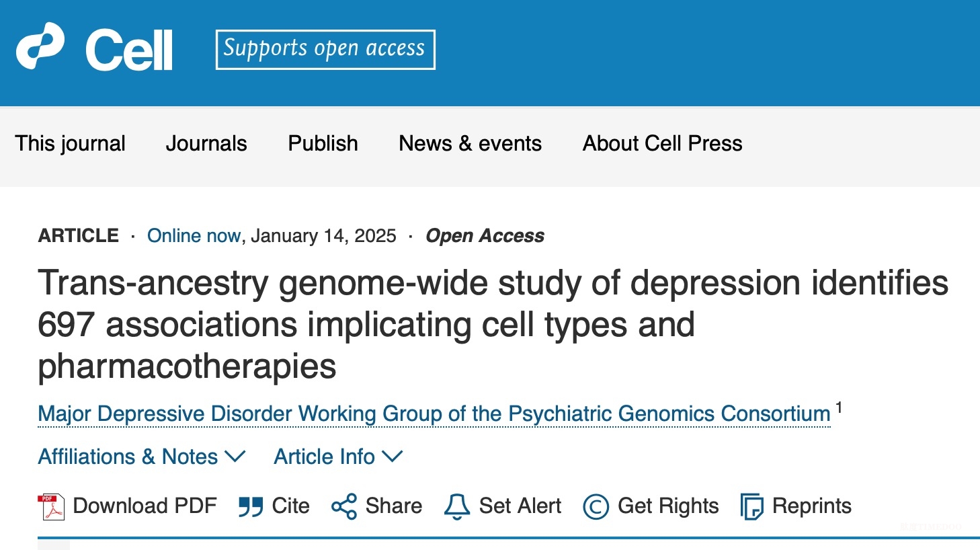The image size is (980, 550).
Task: Click the author footnote superscript 1
Action: [838, 407]
